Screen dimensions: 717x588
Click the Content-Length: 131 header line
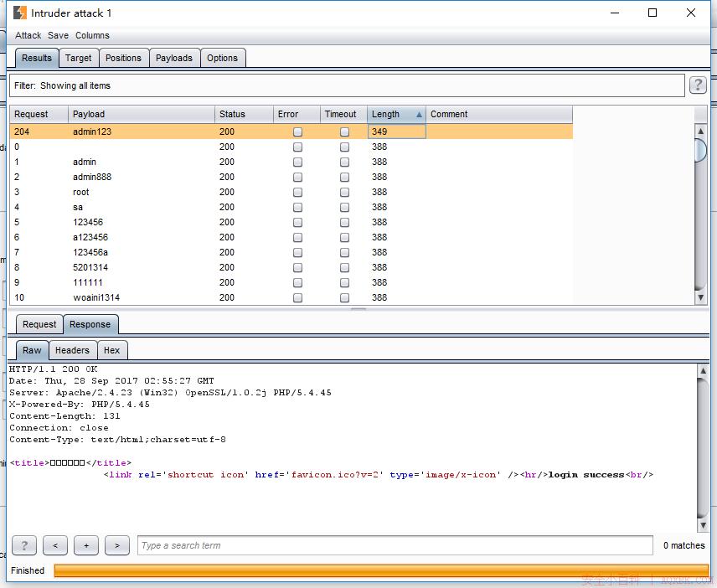[64, 416]
